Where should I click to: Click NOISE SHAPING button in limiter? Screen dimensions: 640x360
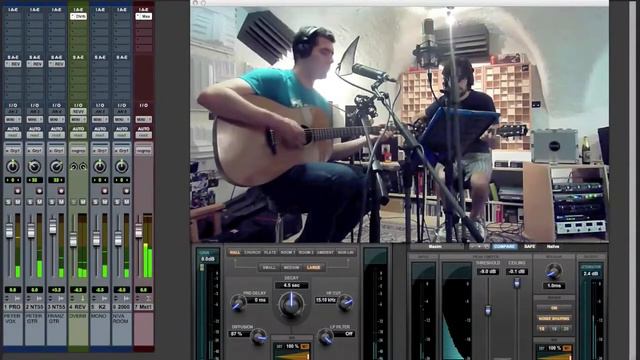coord(554,318)
